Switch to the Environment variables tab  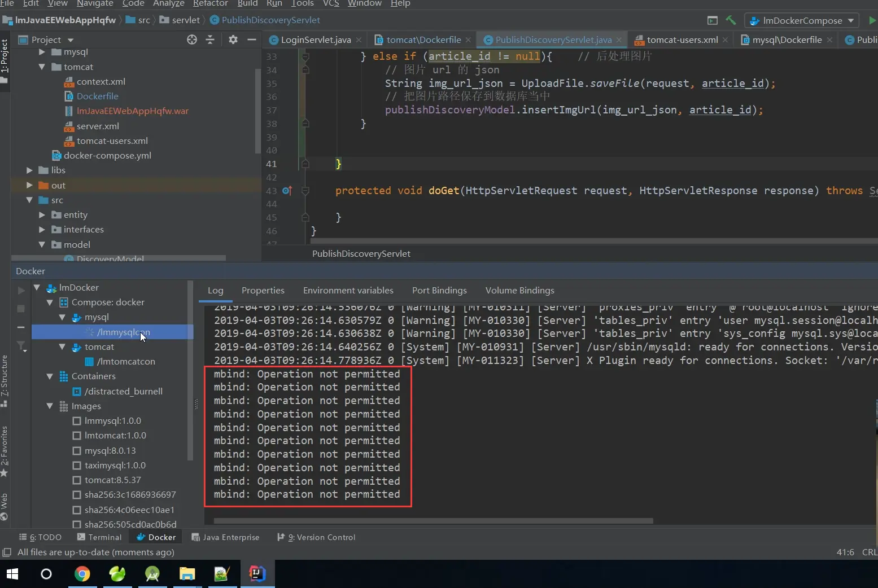coord(348,290)
